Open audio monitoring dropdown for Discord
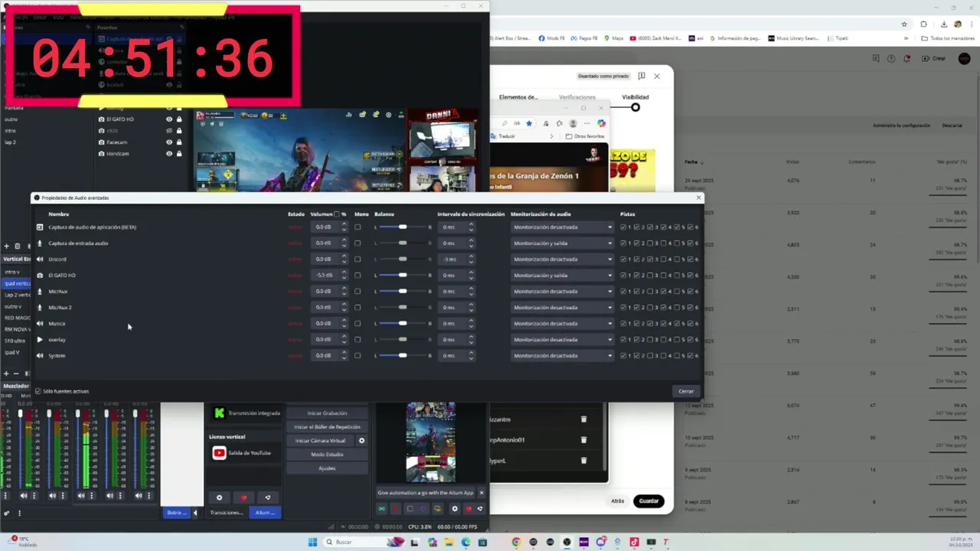Viewport: 980px width, 551px height. click(563, 259)
